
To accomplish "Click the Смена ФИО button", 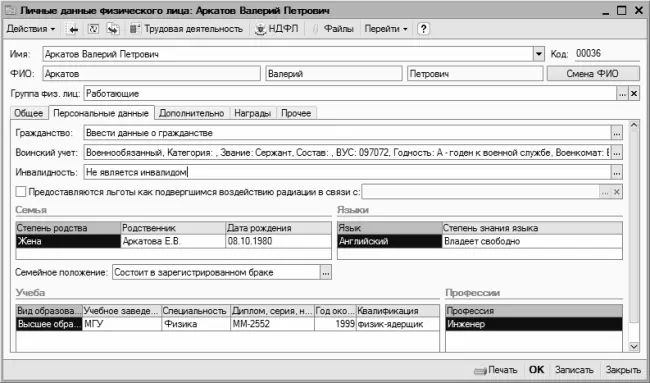I will coord(593,74).
